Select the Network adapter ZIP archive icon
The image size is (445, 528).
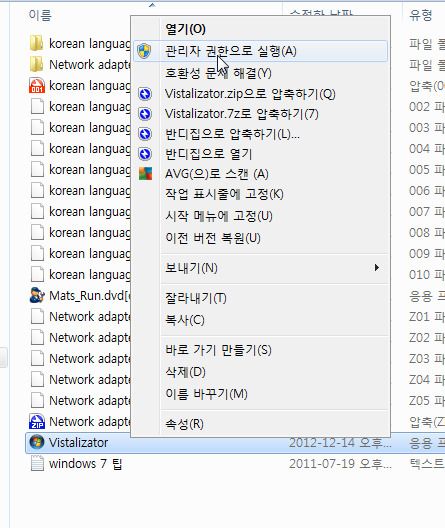(37, 421)
